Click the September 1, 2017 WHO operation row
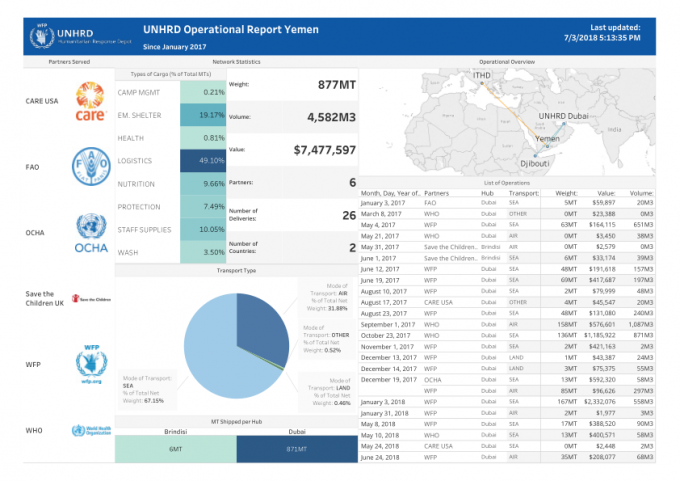Image resolution: width=680 pixels, height=481 pixels. 518,325
